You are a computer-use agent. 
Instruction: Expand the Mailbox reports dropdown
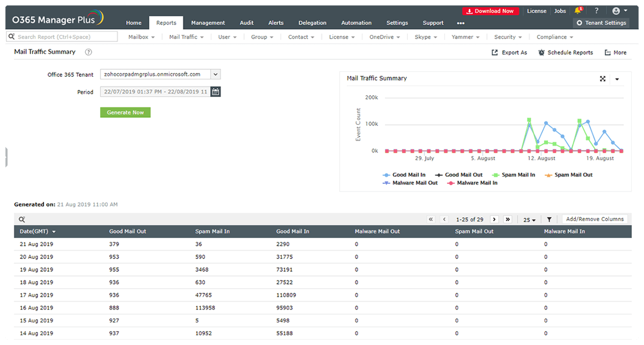pos(142,37)
